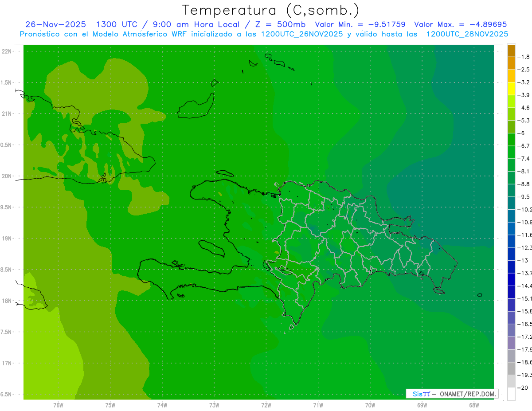Screen dimensions: 532x411
Task: Click the "69W" longitude label
Action: coord(422,405)
